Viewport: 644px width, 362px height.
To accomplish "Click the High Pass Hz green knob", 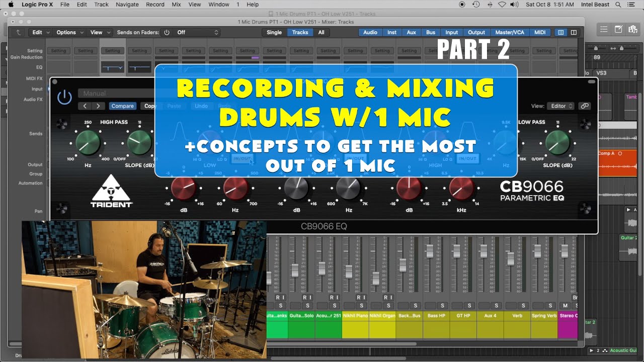I will click(x=88, y=143).
